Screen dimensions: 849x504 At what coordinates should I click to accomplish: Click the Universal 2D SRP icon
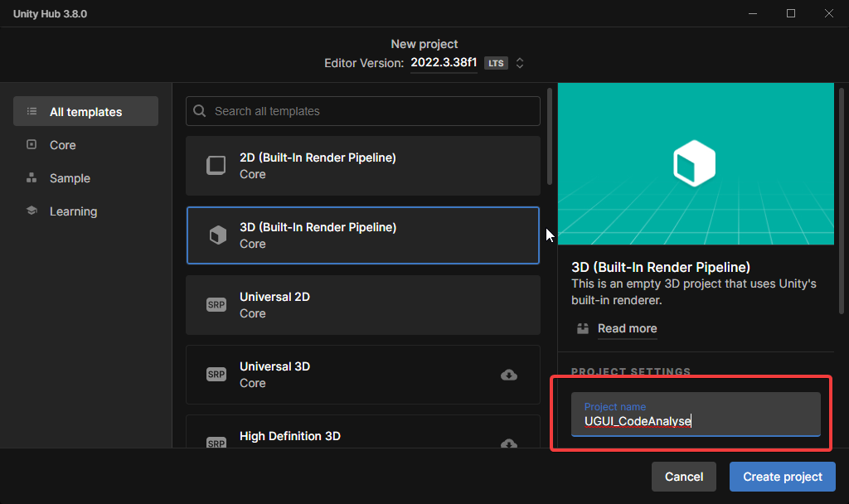click(216, 304)
